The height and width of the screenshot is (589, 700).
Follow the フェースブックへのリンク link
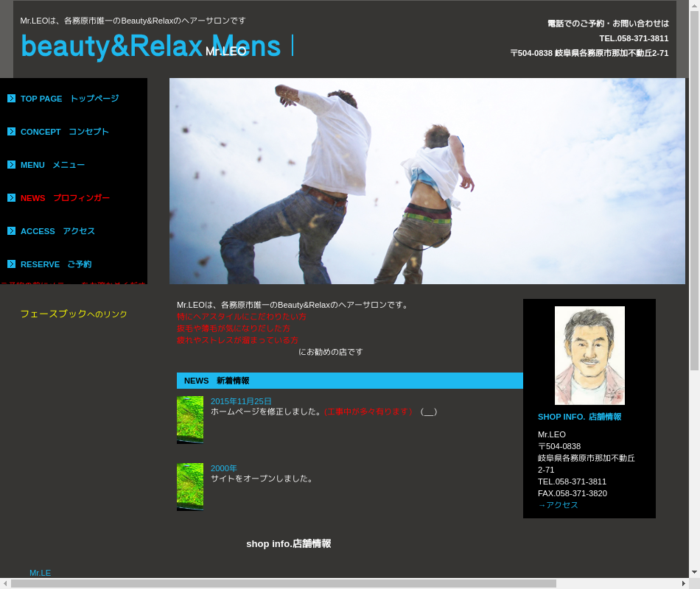point(74,314)
